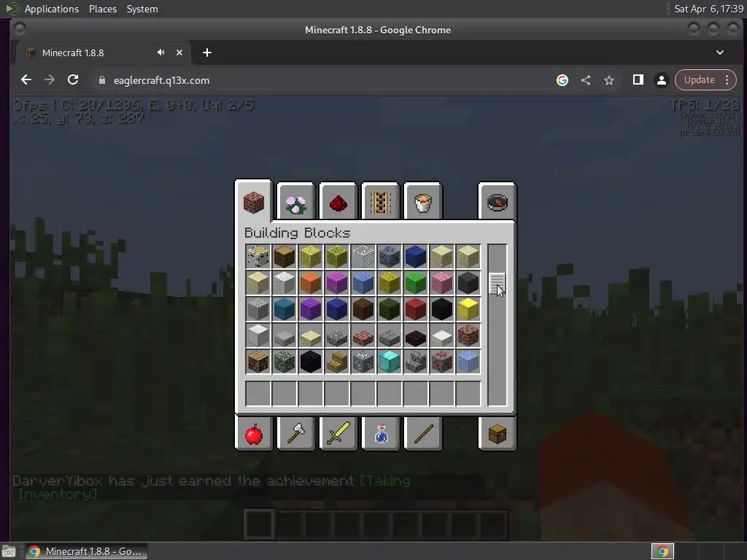
Task: Pick the ice block
Action: coord(468,362)
